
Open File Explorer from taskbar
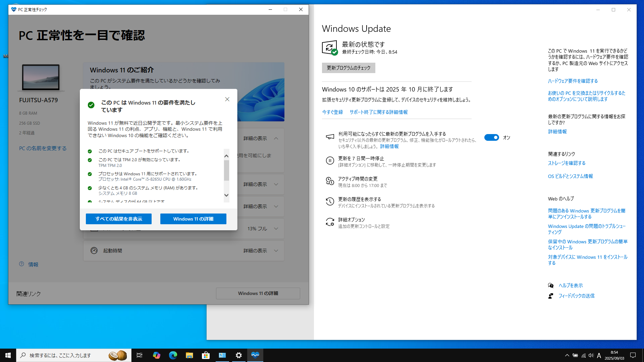[x=189, y=355]
